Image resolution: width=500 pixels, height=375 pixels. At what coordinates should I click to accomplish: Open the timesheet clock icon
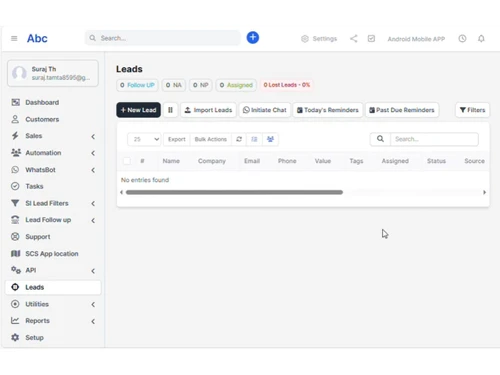point(462,39)
